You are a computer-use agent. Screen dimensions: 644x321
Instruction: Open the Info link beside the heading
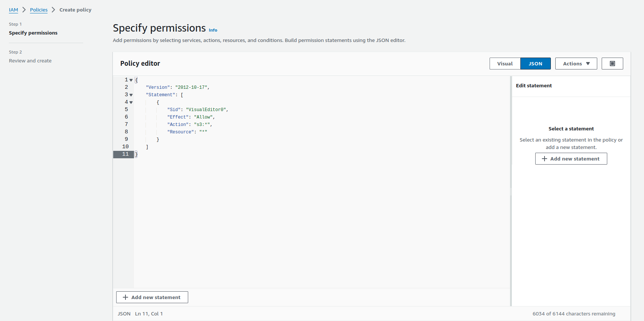[x=213, y=30]
